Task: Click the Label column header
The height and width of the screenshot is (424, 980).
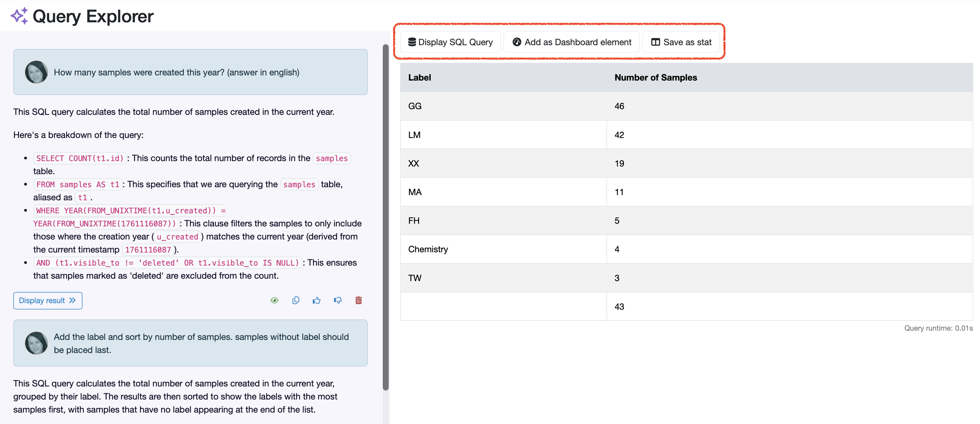Action: 419,78
